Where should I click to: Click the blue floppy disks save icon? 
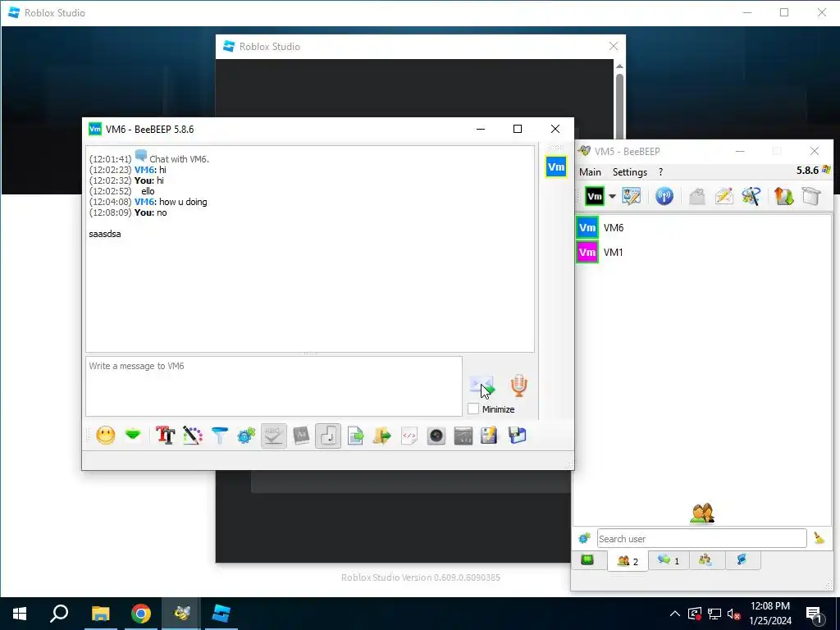[x=517, y=435]
